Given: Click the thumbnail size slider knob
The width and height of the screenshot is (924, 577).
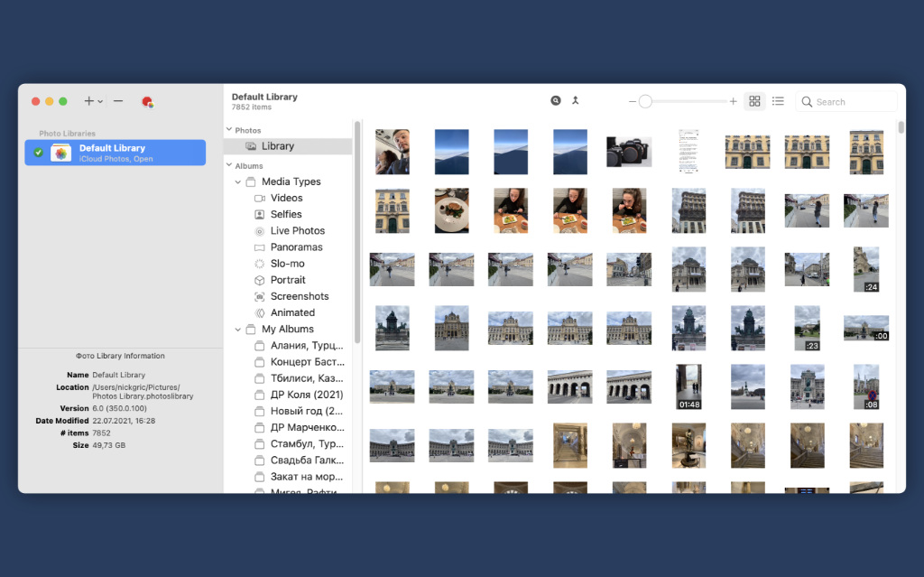Looking at the screenshot, I should coord(645,102).
